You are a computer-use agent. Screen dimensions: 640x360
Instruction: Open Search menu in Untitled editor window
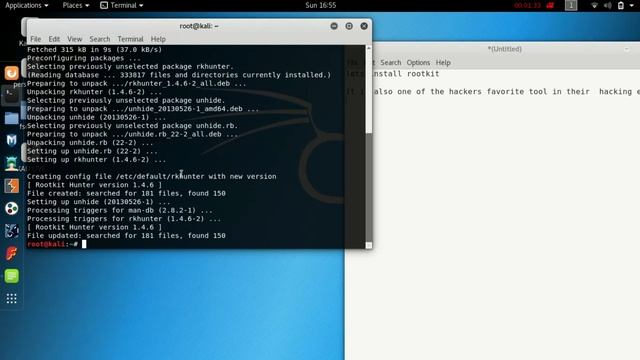click(x=391, y=63)
